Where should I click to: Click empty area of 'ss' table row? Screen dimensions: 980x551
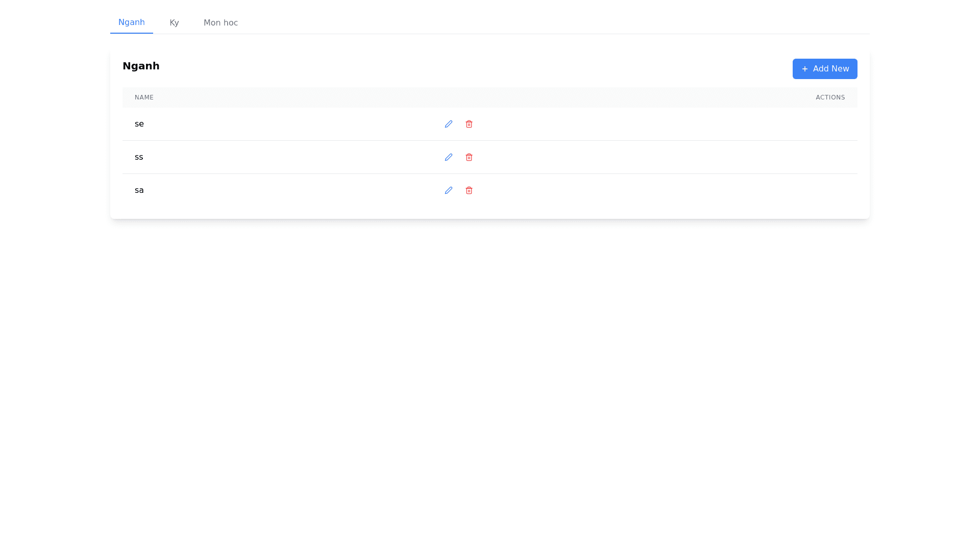(x=664, y=157)
